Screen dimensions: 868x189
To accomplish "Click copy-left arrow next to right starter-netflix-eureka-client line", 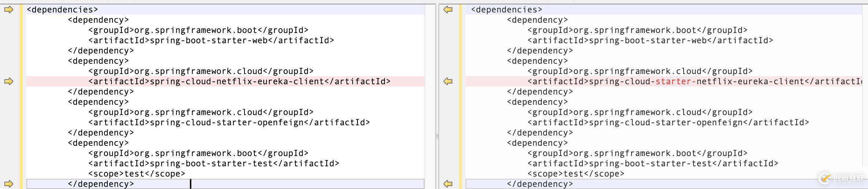I will click(448, 81).
